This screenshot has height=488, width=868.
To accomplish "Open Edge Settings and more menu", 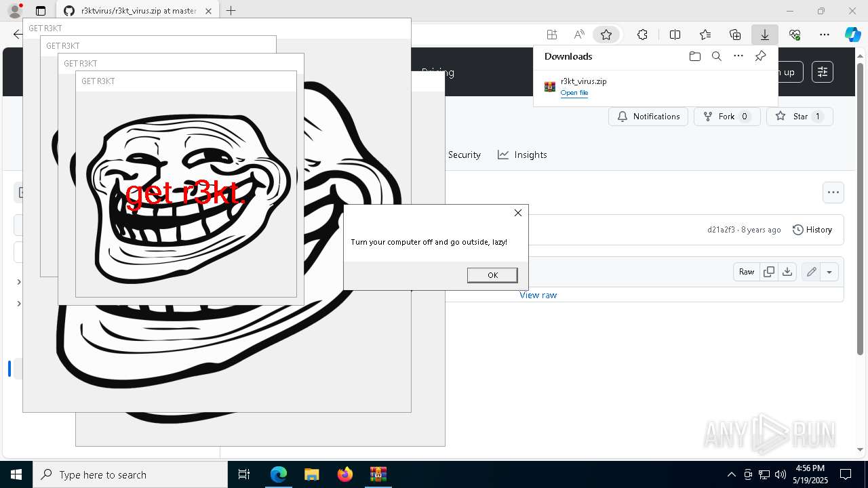I will tap(825, 35).
